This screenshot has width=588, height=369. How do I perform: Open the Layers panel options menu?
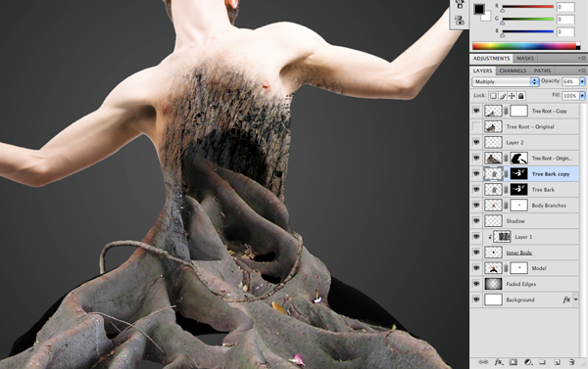click(581, 70)
